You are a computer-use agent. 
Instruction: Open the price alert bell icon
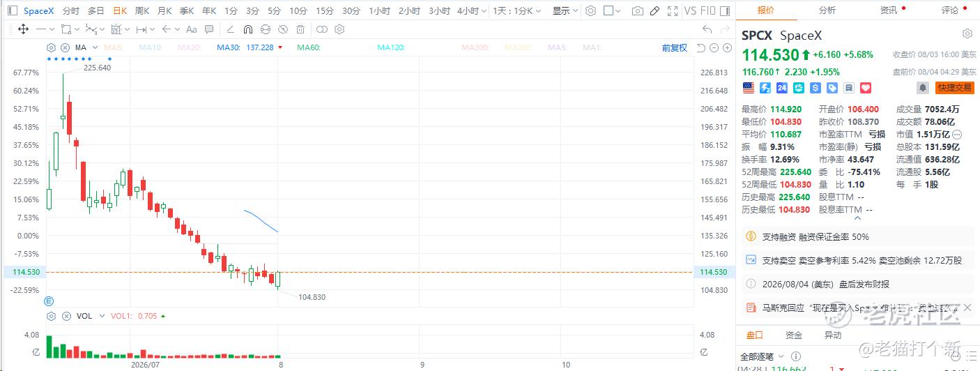(x=923, y=88)
